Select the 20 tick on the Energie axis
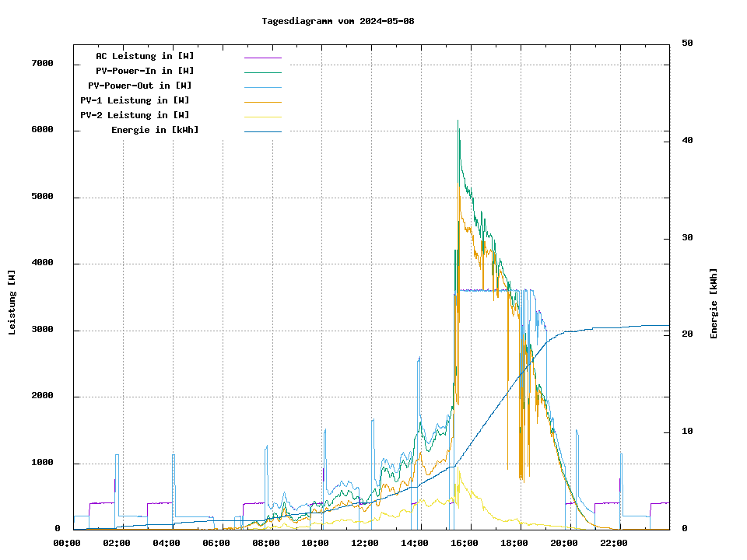Screen dimensions: 747x560 coord(687,334)
